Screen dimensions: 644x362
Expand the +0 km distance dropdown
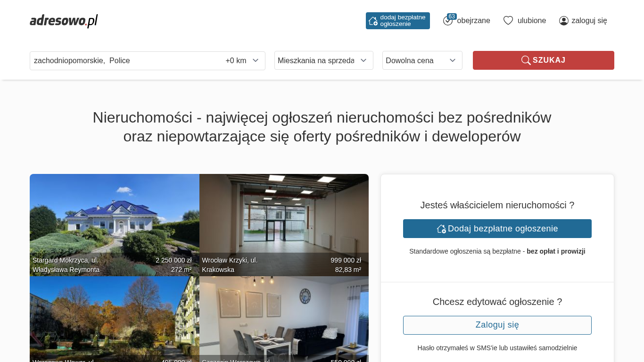[243, 60]
